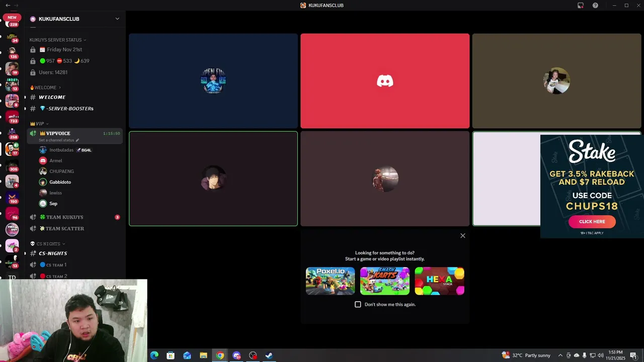Expand the WELCOME category
Viewport: 644px width, 362px height.
click(x=45, y=87)
